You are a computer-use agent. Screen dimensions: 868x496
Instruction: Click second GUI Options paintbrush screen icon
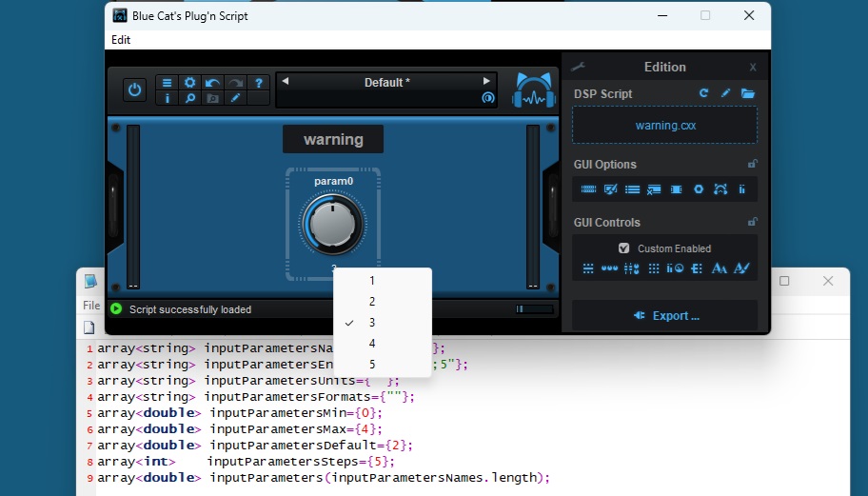click(611, 189)
